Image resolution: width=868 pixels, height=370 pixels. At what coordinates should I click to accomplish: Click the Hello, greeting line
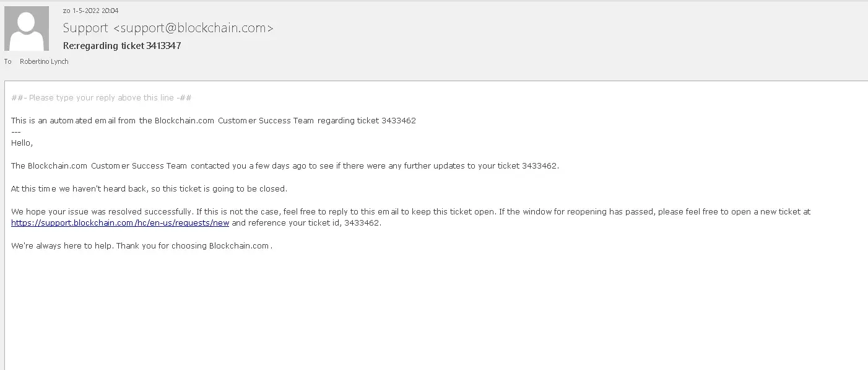coord(22,143)
